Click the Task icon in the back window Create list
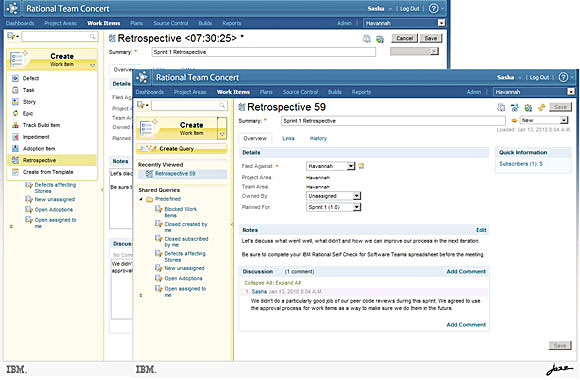 (15, 90)
